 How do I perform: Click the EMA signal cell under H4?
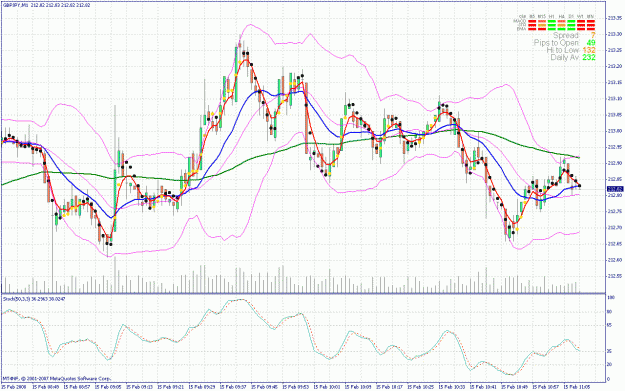click(562, 29)
